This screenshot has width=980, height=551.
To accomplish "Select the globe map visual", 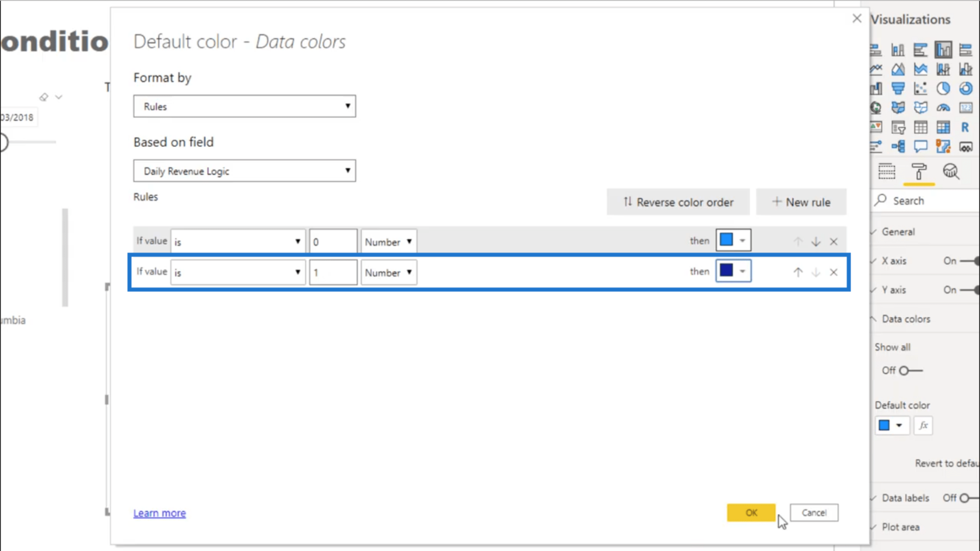I will tap(876, 108).
